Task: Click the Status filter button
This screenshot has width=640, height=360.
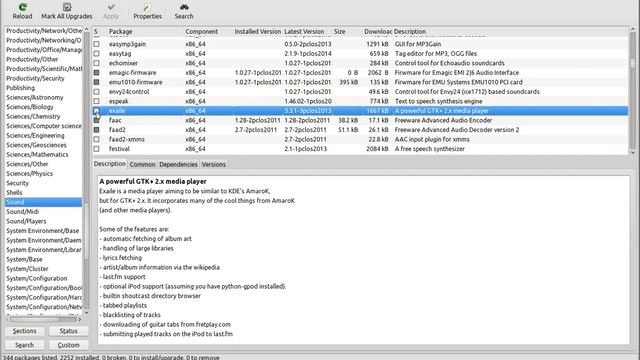Action: tap(68, 331)
